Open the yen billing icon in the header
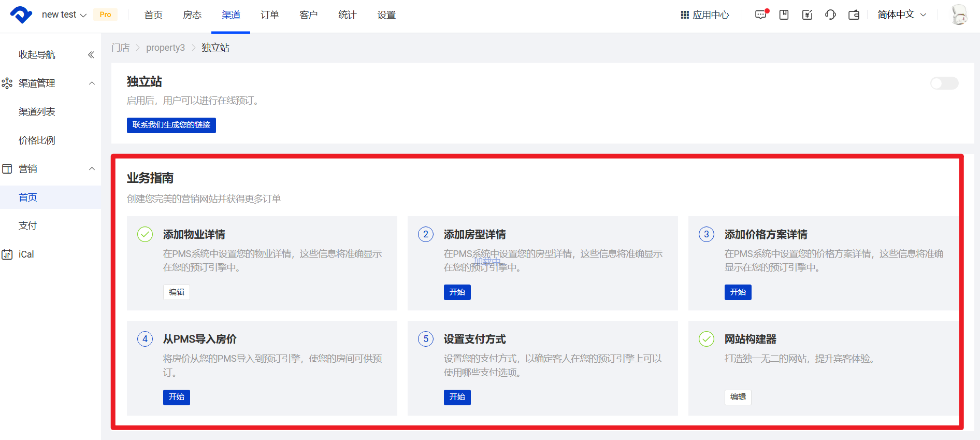 click(808, 15)
